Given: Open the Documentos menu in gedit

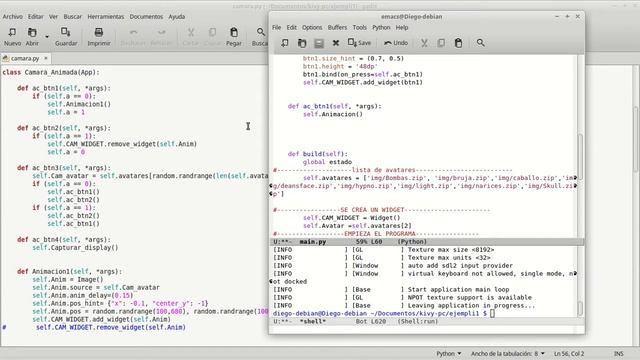Looking at the screenshot, I should click(146, 17).
